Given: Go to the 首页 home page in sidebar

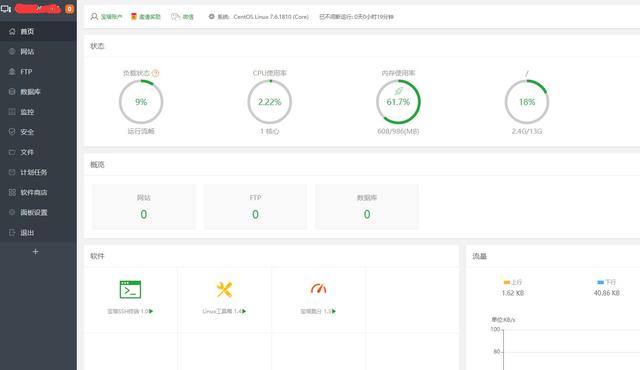Looking at the screenshot, I should (38, 31).
